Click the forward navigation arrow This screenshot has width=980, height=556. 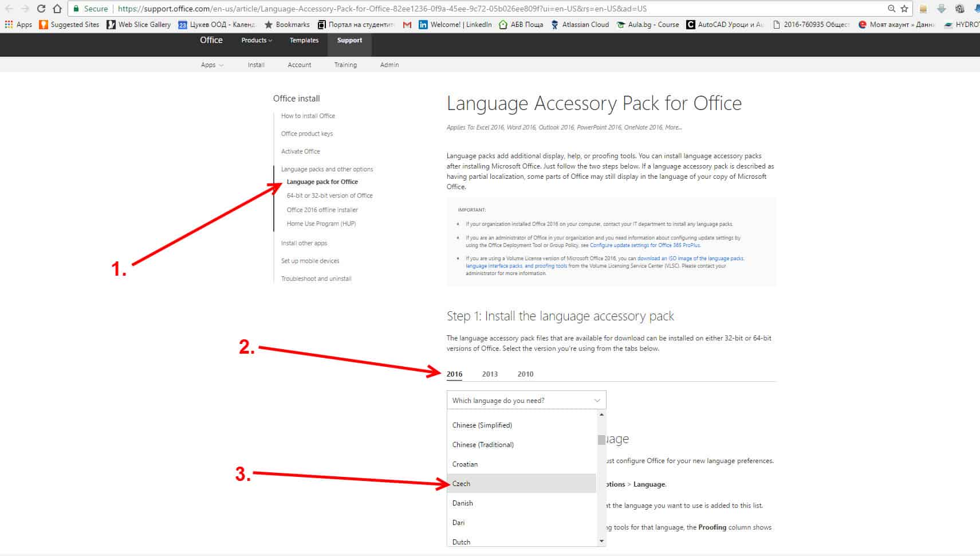point(25,9)
